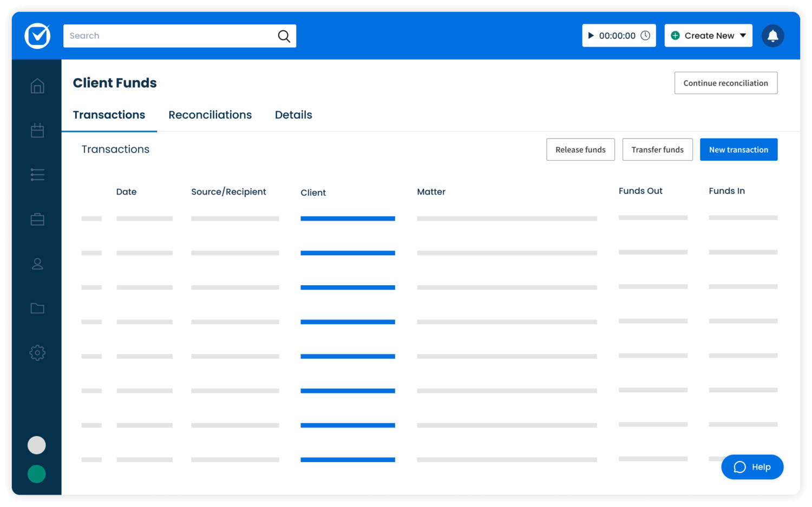Click the Release funds button
The image size is (812, 507).
[580, 150]
